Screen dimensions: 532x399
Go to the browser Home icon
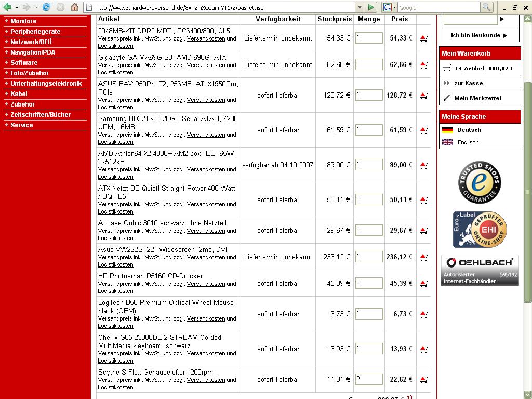point(75,7)
